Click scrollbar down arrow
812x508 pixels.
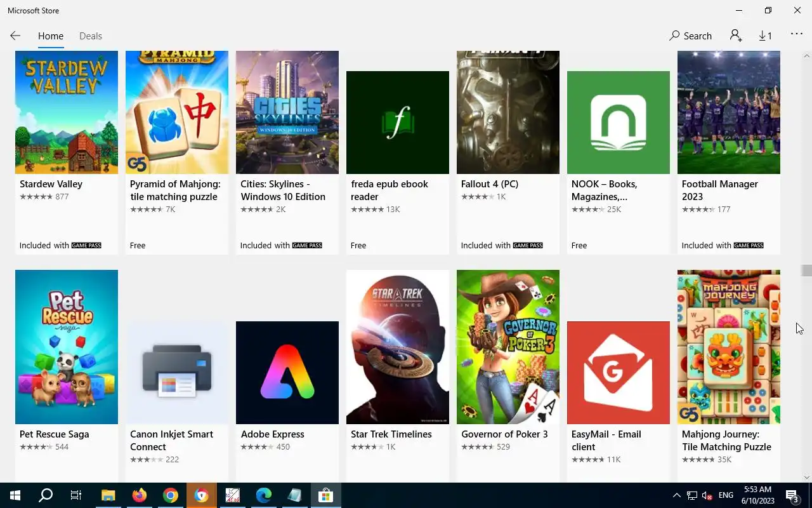click(x=806, y=478)
